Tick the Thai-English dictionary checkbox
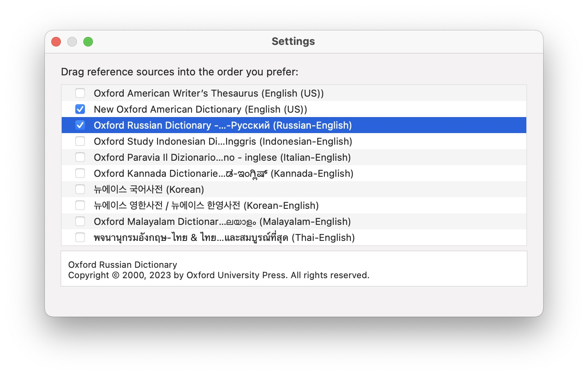Image resolution: width=588 pixels, height=376 pixels. 80,237
